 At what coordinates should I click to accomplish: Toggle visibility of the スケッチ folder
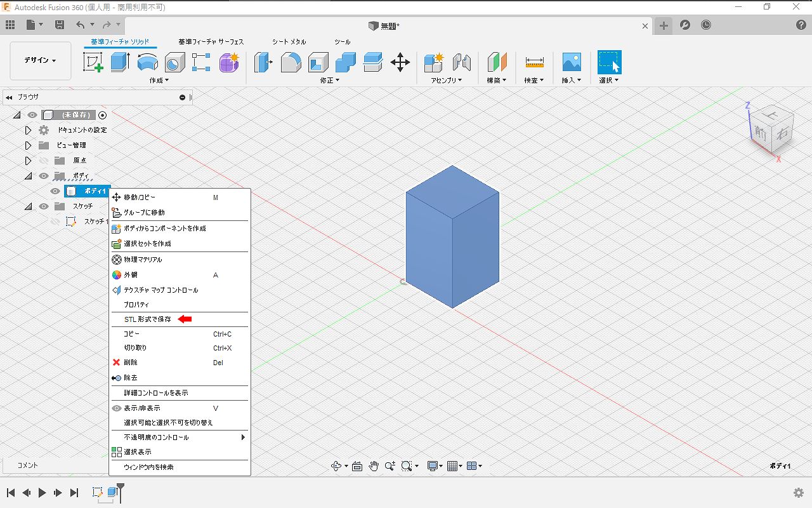tap(44, 206)
